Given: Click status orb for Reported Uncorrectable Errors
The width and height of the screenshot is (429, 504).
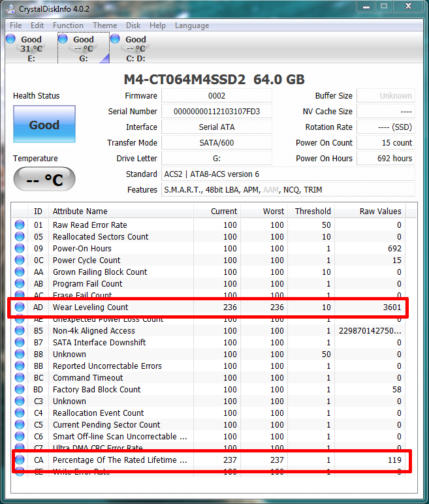Looking at the screenshot, I should [x=20, y=366].
